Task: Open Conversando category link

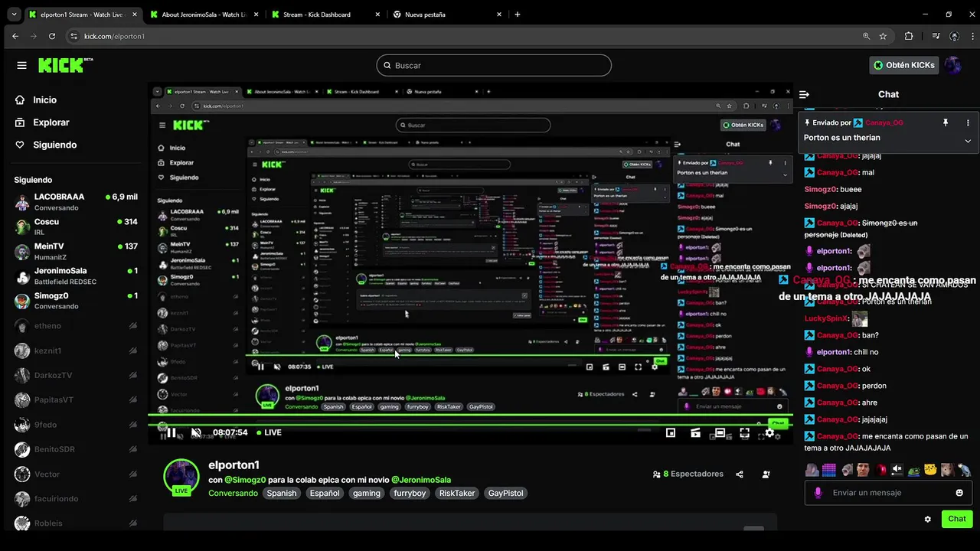Action: click(233, 493)
